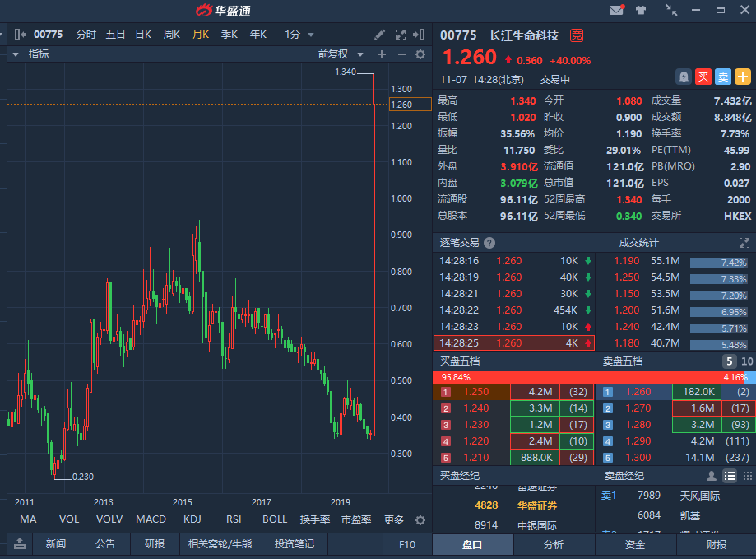Zoom in chart with plus icon
The height and width of the screenshot is (559, 756).
point(382,54)
